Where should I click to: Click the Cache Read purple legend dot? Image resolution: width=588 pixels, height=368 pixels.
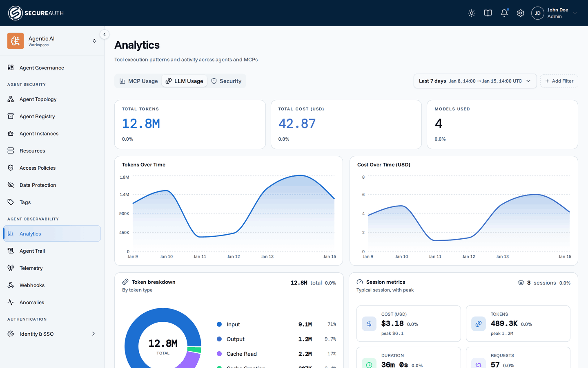(x=219, y=354)
